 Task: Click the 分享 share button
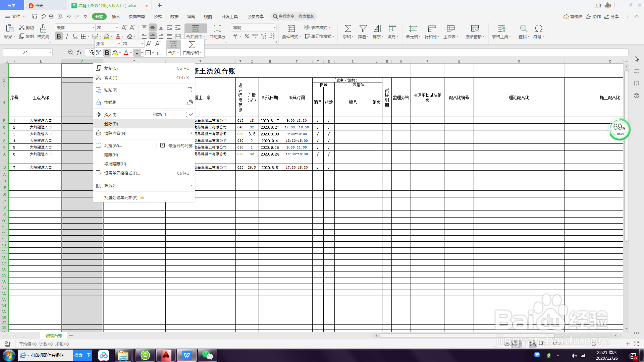611,16
